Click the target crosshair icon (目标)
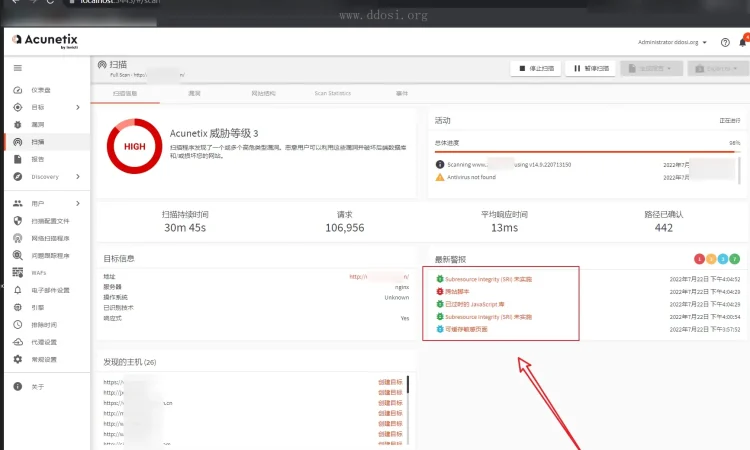 point(18,107)
